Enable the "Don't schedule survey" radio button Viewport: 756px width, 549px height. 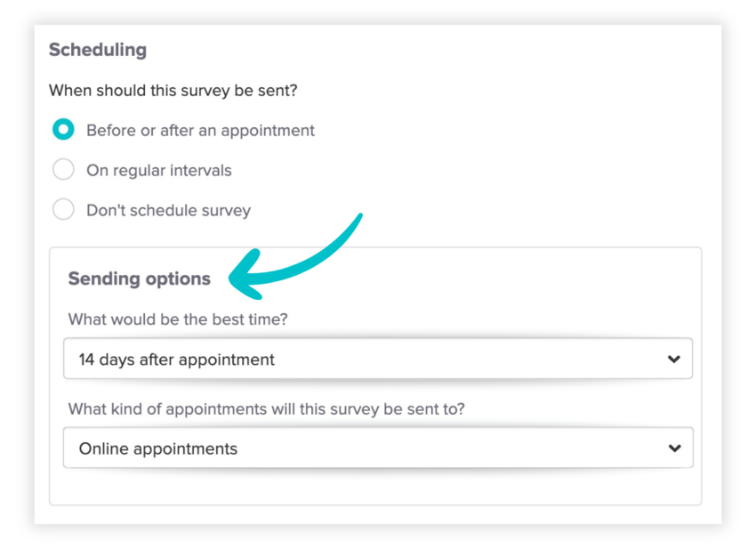pos(63,210)
